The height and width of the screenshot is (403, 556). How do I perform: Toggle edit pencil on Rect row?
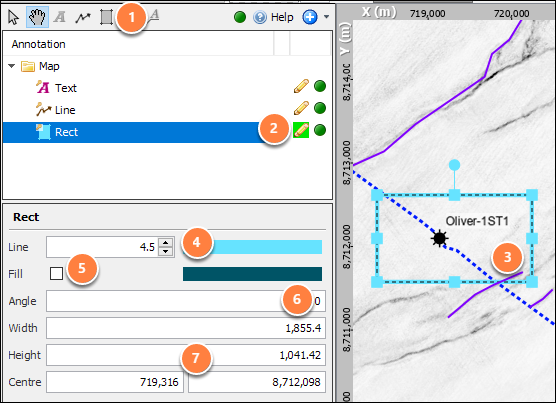(x=301, y=130)
